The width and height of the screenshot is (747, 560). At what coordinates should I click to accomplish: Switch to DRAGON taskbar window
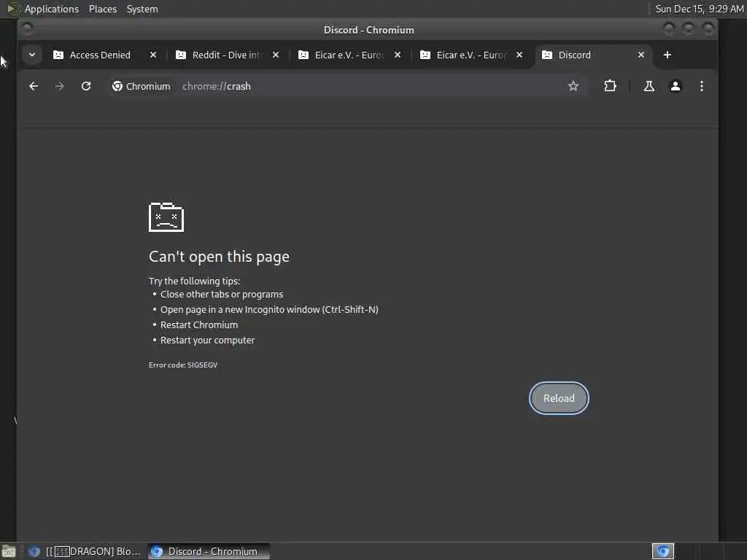pos(86,551)
